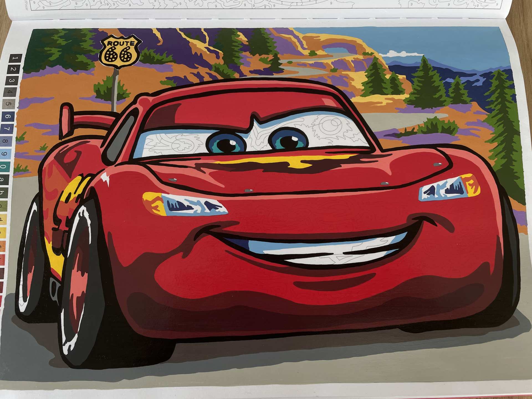Select the black color swatch numbered 1
Viewport: 532px width, 399px height.
click(x=15, y=58)
